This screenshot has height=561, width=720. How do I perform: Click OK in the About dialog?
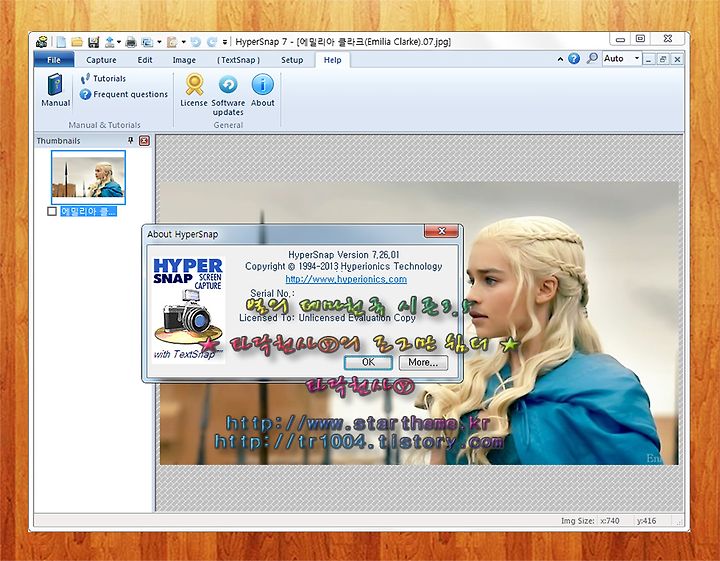368,362
